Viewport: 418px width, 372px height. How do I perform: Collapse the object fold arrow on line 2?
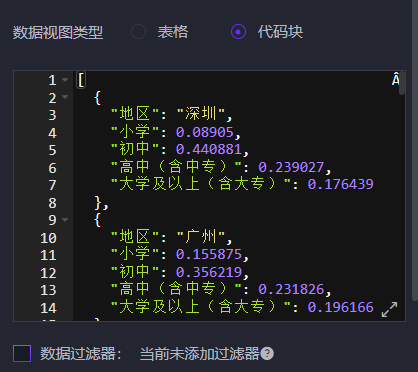(x=65, y=97)
